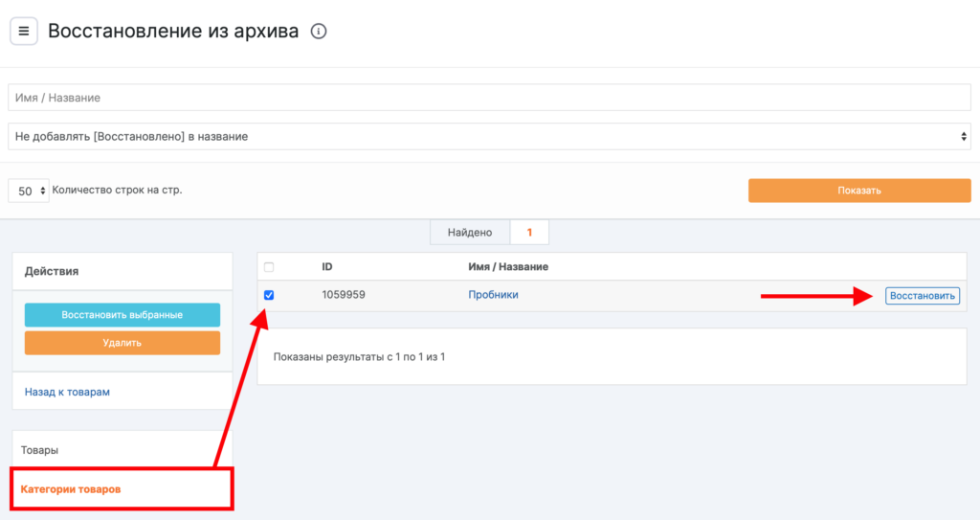Open the "Не добавлять [Восстановлено]" dropdown

click(489, 137)
